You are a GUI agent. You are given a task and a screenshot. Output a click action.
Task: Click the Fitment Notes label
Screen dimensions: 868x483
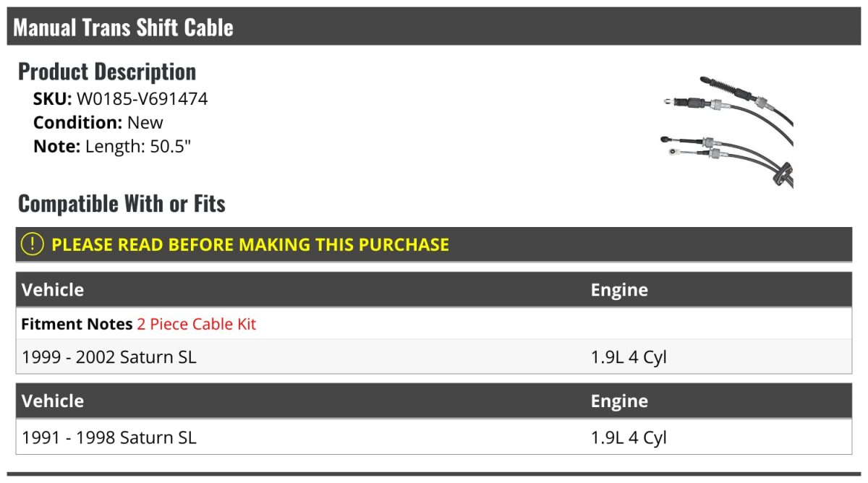point(77,325)
